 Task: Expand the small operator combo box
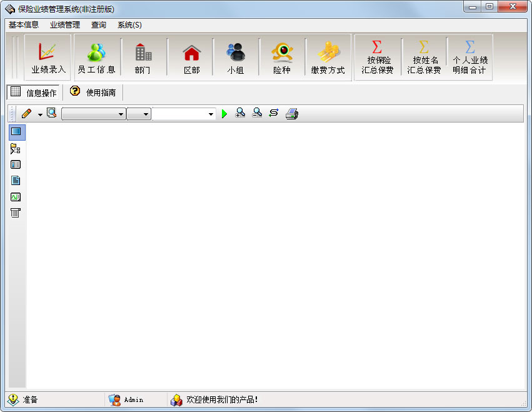click(139, 114)
